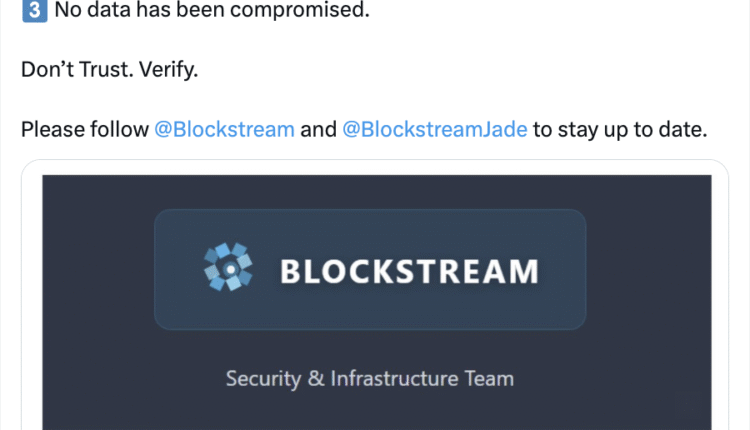
Task: Open the @BlockstreamJade profile link
Action: click(435, 129)
